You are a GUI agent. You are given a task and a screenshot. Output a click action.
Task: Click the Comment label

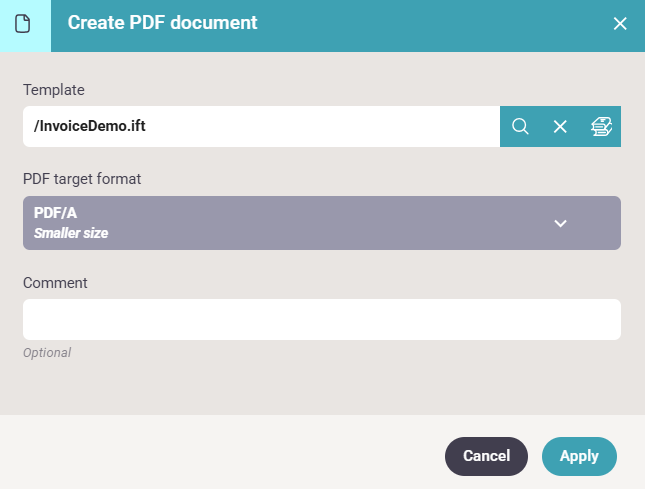(x=55, y=283)
